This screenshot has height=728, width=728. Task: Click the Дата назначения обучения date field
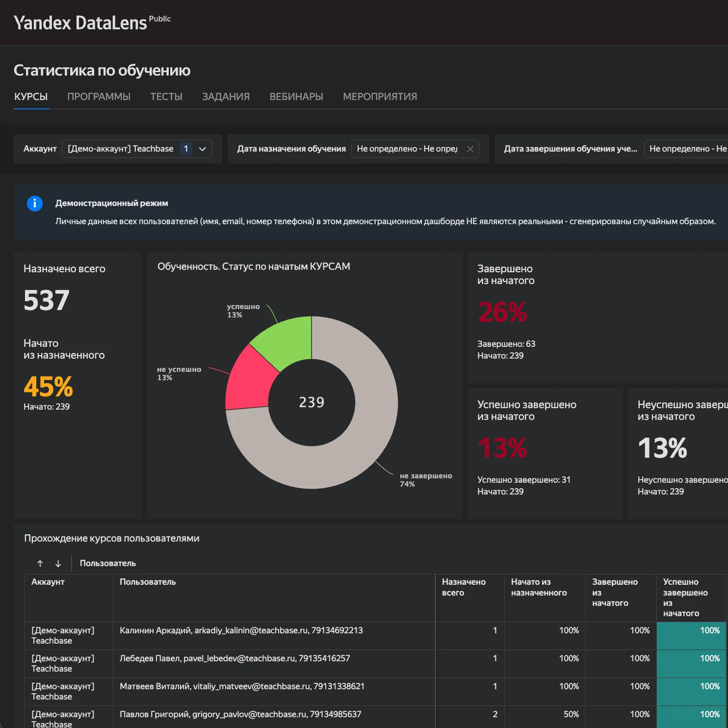click(x=415, y=149)
